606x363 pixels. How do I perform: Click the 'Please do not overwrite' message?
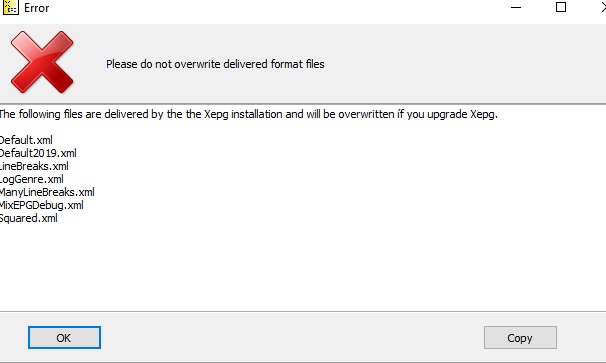(x=215, y=64)
